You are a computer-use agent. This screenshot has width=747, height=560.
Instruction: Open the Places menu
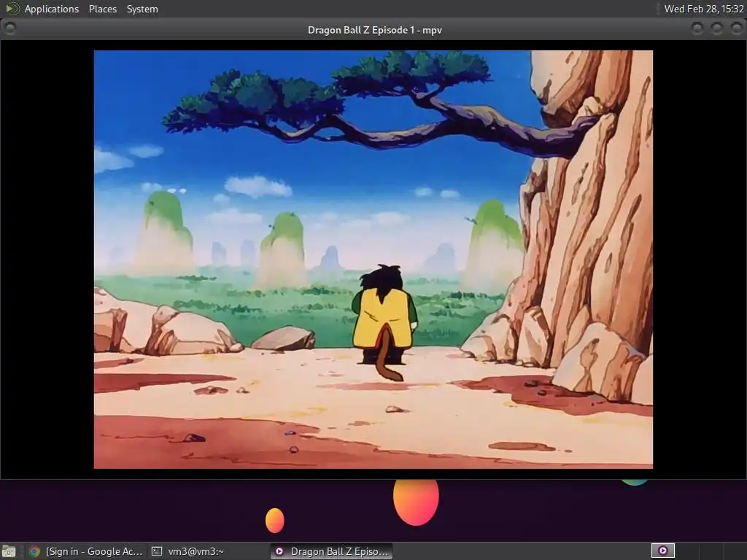click(x=102, y=9)
